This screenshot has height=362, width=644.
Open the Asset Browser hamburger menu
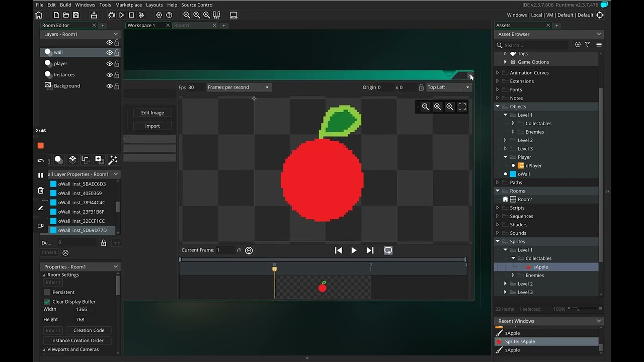click(599, 45)
